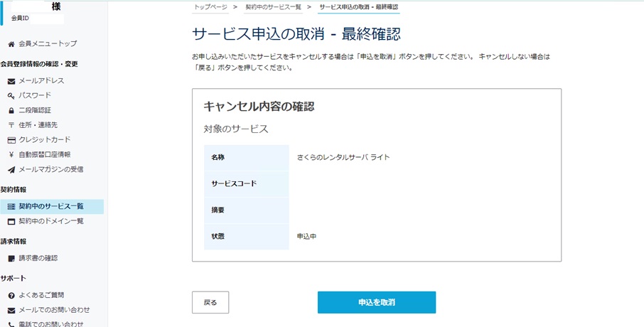The height and width of the screenshot is (327, 644).
Task: Click the credit card icon in sidebar
Action: click(11, 139)
